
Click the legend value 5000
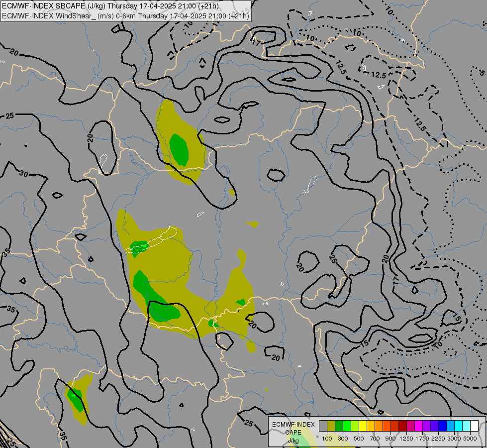(470, 439)
